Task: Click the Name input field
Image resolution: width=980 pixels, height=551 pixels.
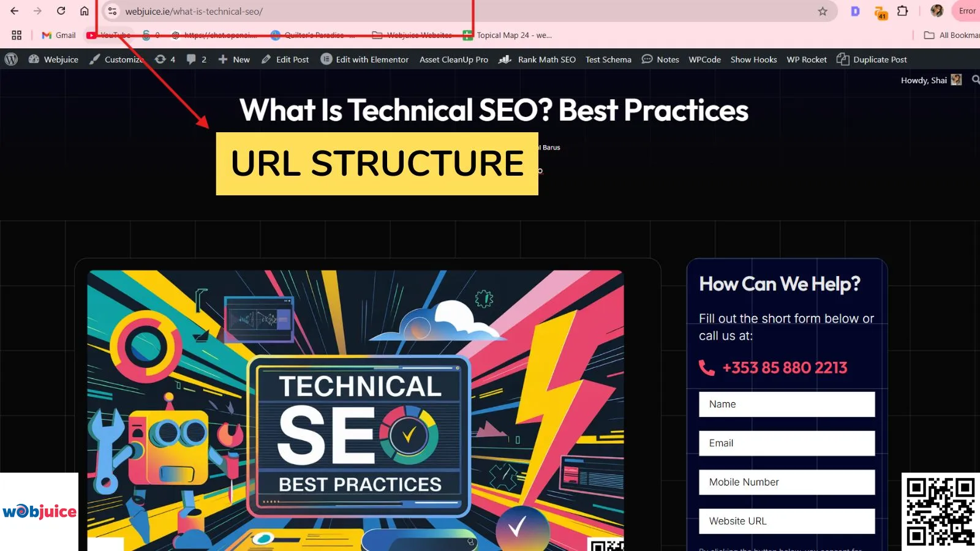Action: tap(787, 404)
